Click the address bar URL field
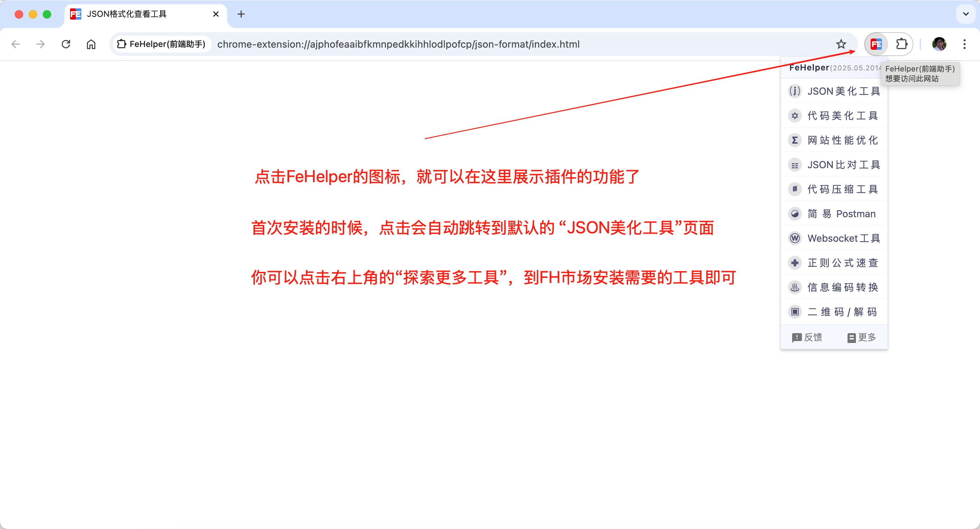This screenshot has width=980, height=529. pos(398,44)
